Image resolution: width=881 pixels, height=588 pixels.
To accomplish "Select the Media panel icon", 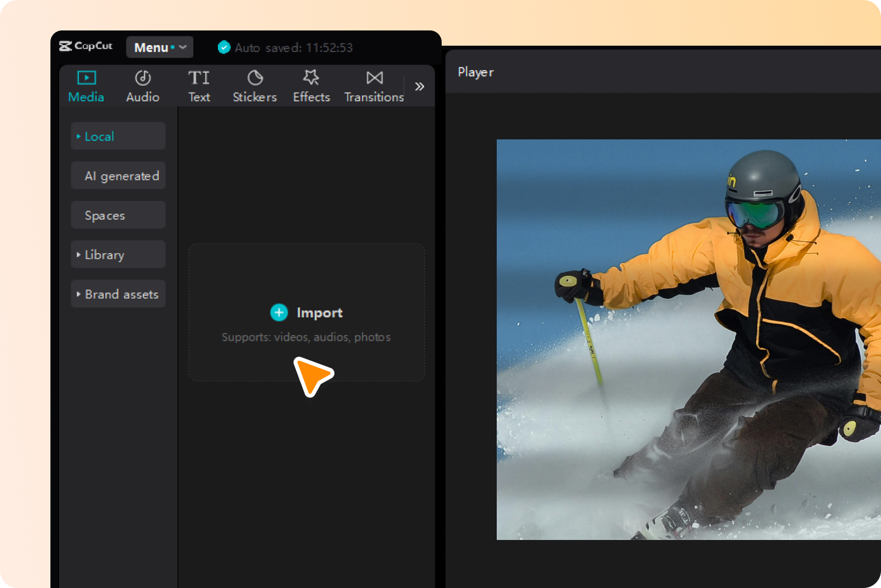I will (x=86, y=77).
